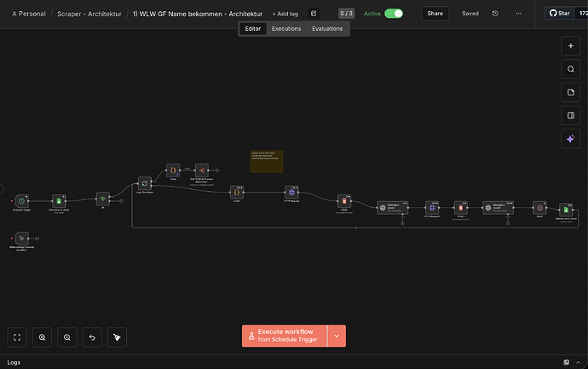This screenshot has width=588, height=369.
Task: Click the Share button
Action: 435,14
